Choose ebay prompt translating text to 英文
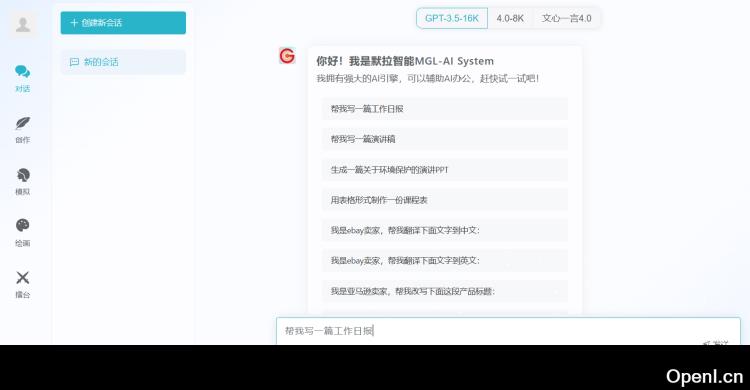 click(445, 261)
